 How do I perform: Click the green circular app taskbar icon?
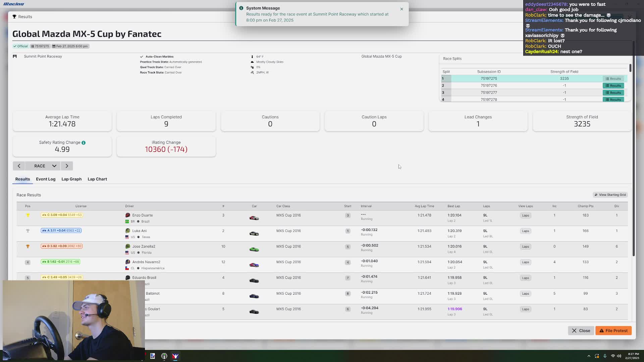tap(164, 356)
